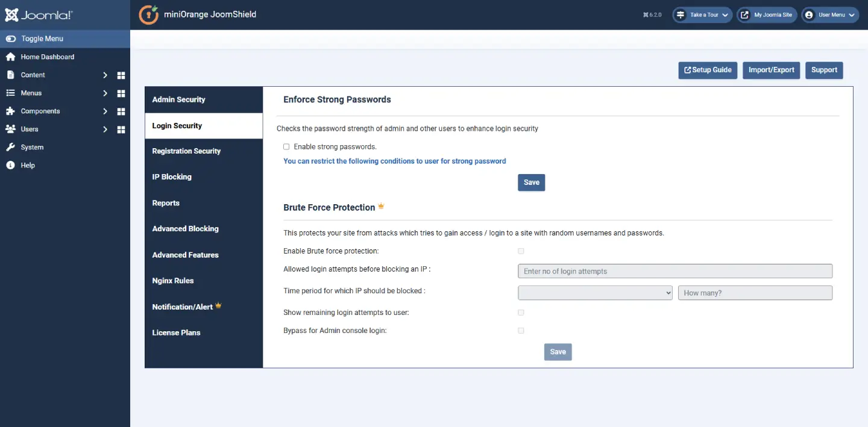Click the Menus list icon in sidebar
This screenshot has height=427, width=868.
pos(10,93)
